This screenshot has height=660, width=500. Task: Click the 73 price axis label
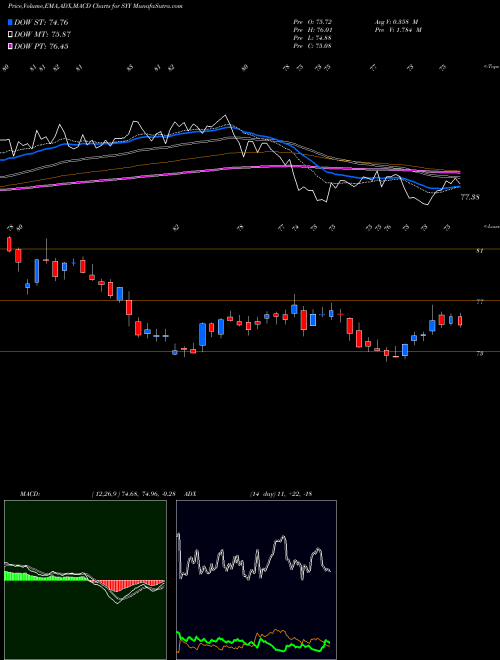(x=479, y=354)
